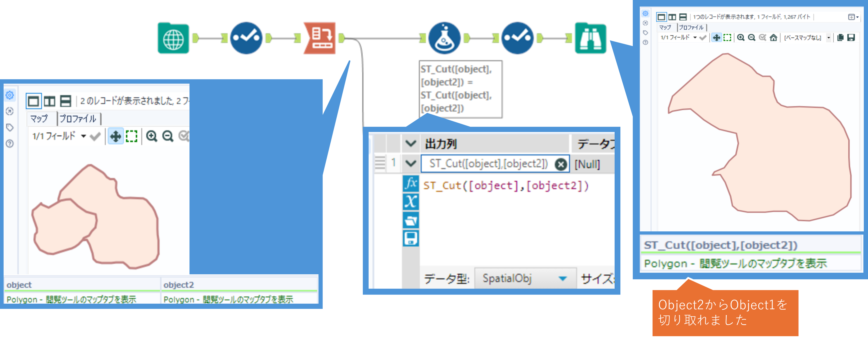This screenshot has width=868, height=338.
Task: Clear the output column name with X button
Action: pos(561,165)
